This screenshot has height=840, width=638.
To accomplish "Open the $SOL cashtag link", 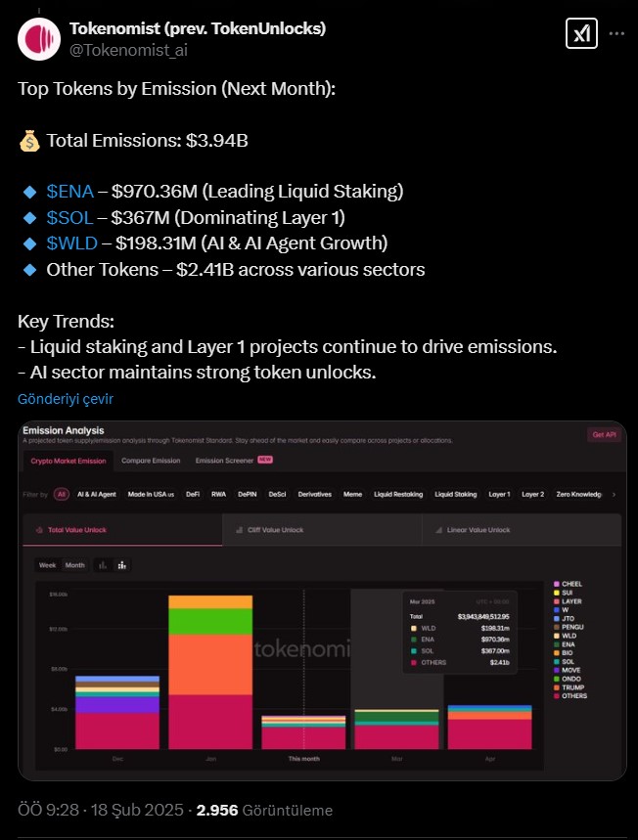I will click(x=69, y=217).
